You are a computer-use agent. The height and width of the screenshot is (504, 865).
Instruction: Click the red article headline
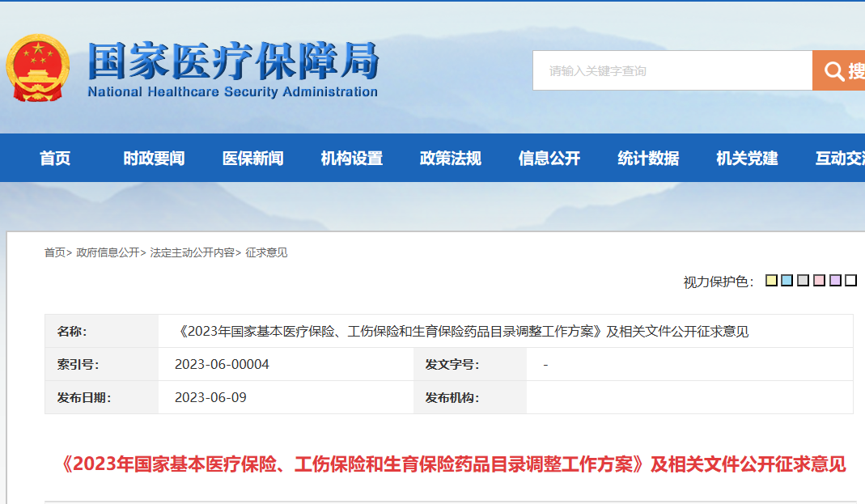tap(452, 464)
